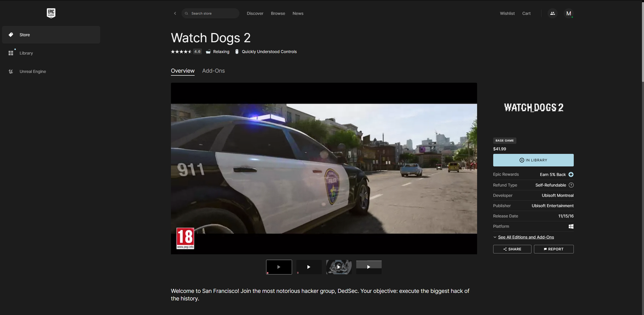Select the second video thumbnail
This screenshot has width=644, height=315.
coord(309,267)
